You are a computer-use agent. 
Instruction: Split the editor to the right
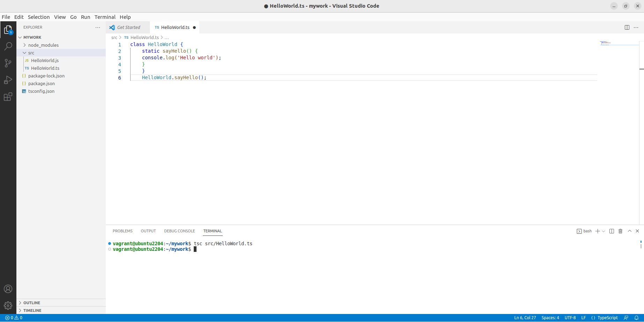click(627, 27)
